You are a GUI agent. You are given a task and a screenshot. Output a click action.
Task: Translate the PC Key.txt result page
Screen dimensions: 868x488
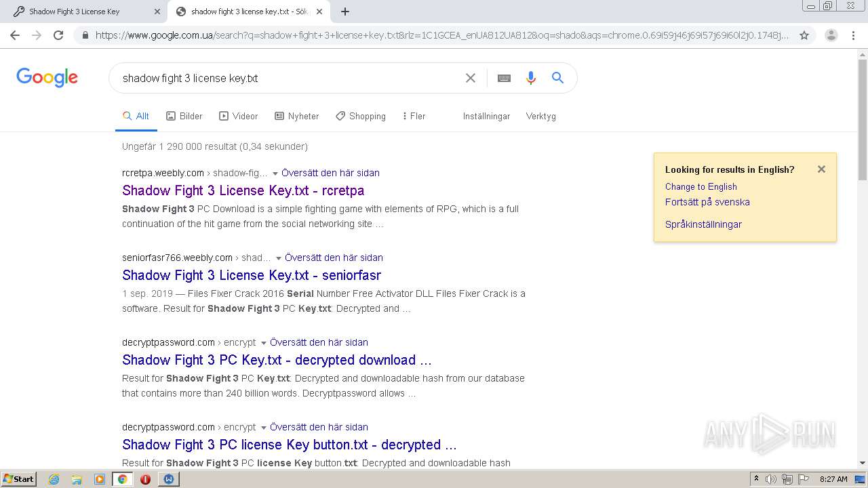pos(319,342)
